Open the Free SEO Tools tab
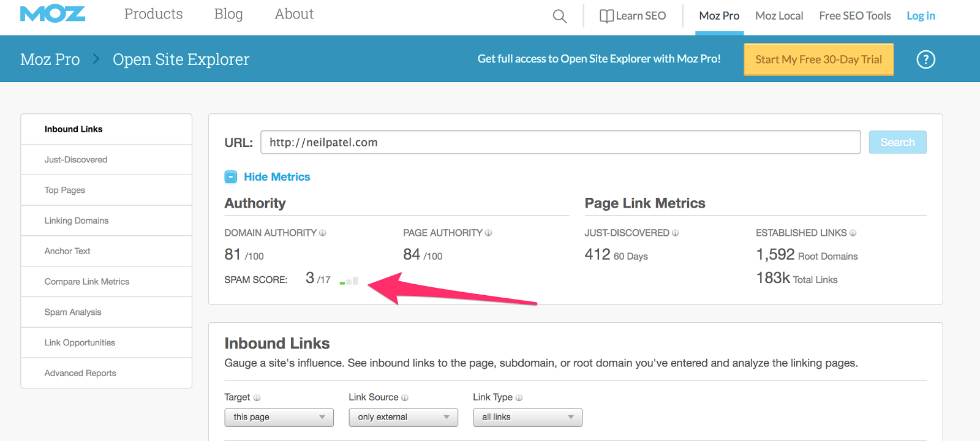980x441 pixels. 855,16
